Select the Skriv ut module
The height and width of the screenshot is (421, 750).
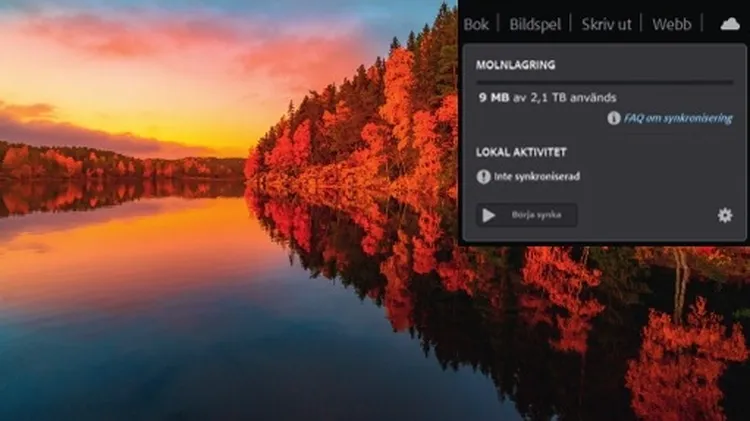[606, 24]
